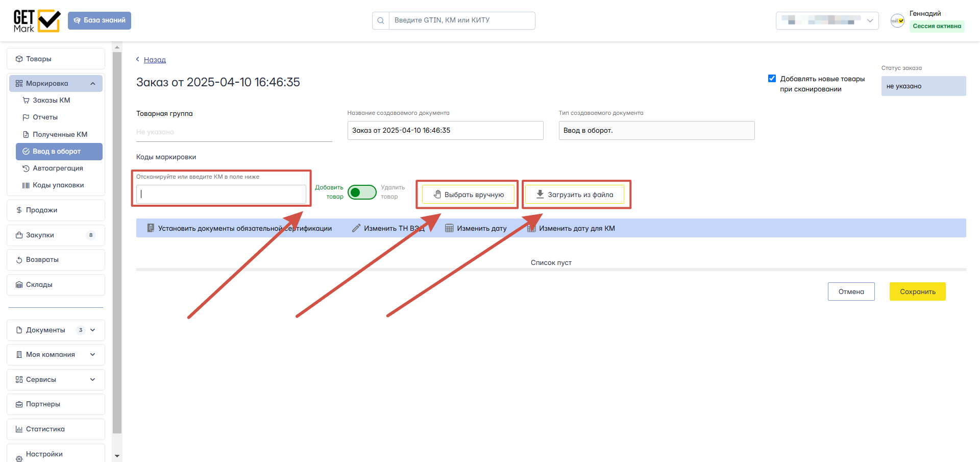Image resolution: width=980 pixels, height=462 pixels.
Task: Click the Тип создаваемого документа field
Action: [656, 130]
